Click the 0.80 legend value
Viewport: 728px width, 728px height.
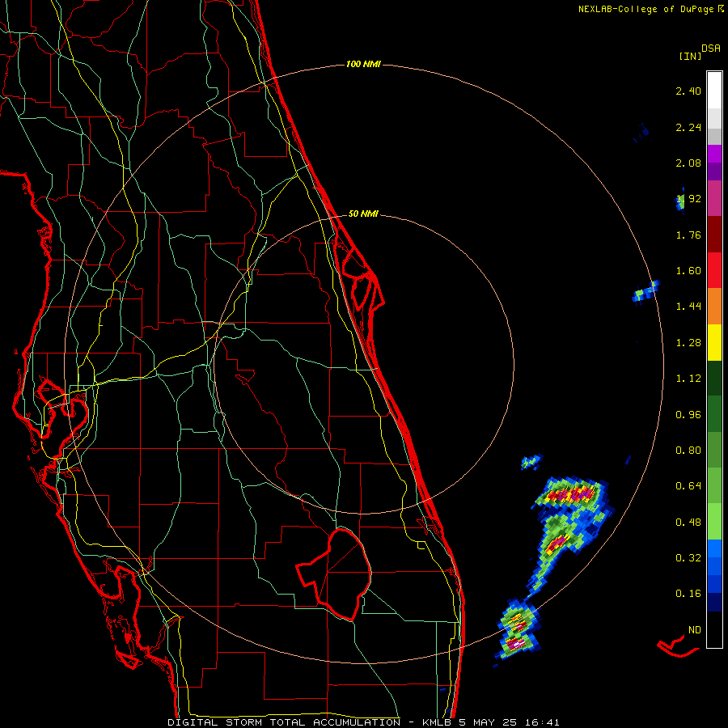[x=688, y=451]
